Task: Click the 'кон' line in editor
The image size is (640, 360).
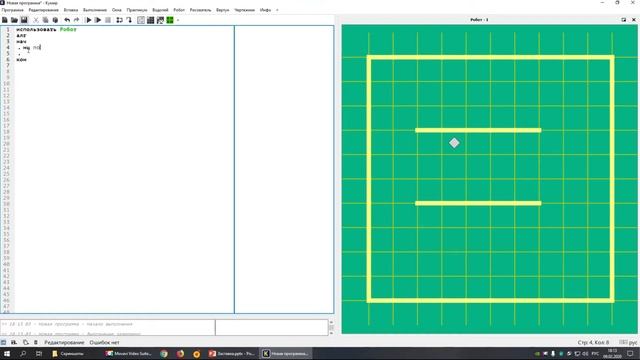Action: coord(22,60)
